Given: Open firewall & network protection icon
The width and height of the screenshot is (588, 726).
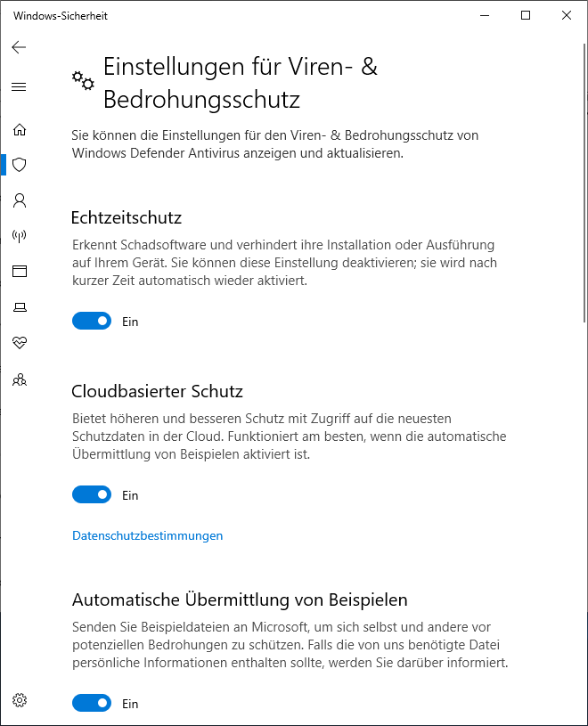Looking at the screenshot, I should click(x=20, y=236).
